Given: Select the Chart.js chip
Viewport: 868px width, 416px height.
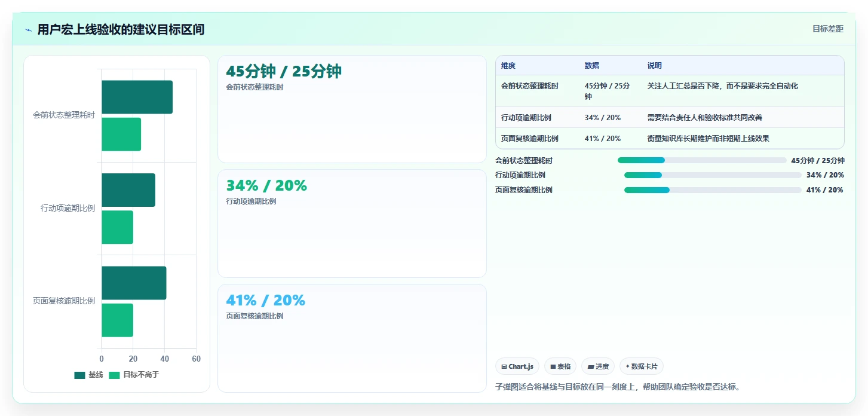Looking at the screenshot, I should pos(517,366).
